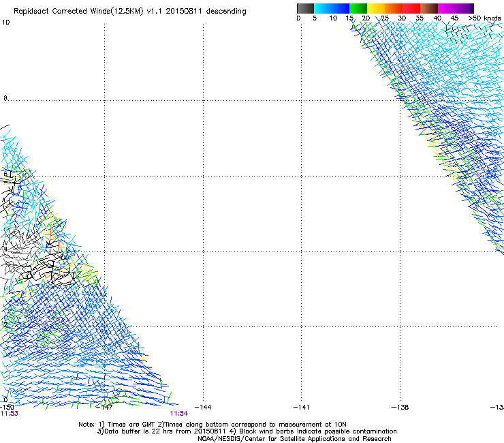Image resolution: width=504 pixels, height=443 pixels.
Task: Click the latitude 8 axis label
Action: [x=5, y=98]
